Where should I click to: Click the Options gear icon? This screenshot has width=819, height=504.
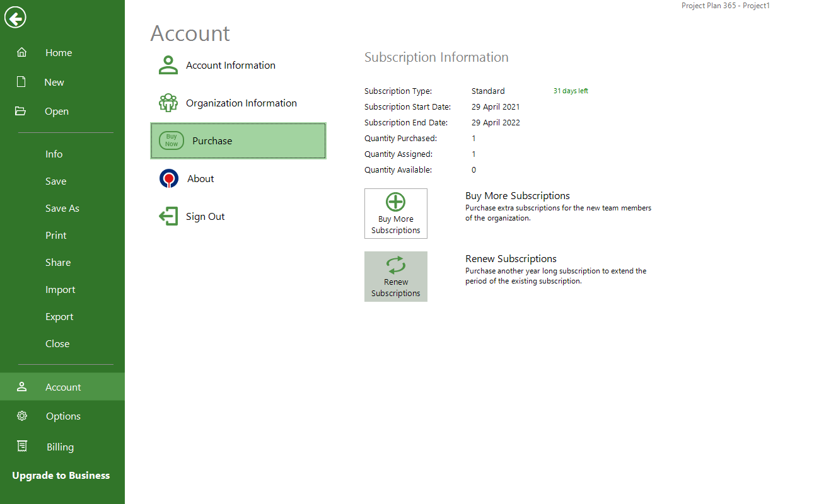[x=21, y=416]
